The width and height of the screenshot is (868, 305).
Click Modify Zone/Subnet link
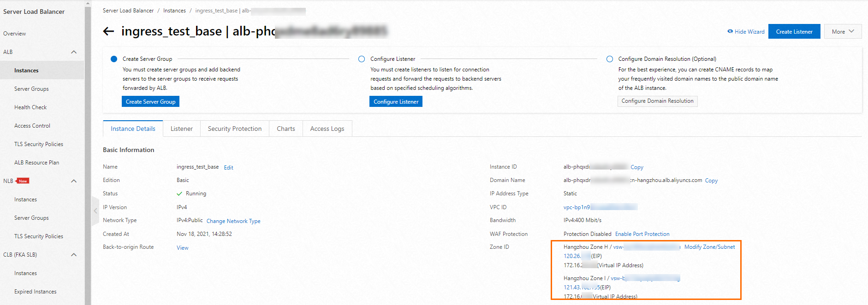click(x=709, y=247)
